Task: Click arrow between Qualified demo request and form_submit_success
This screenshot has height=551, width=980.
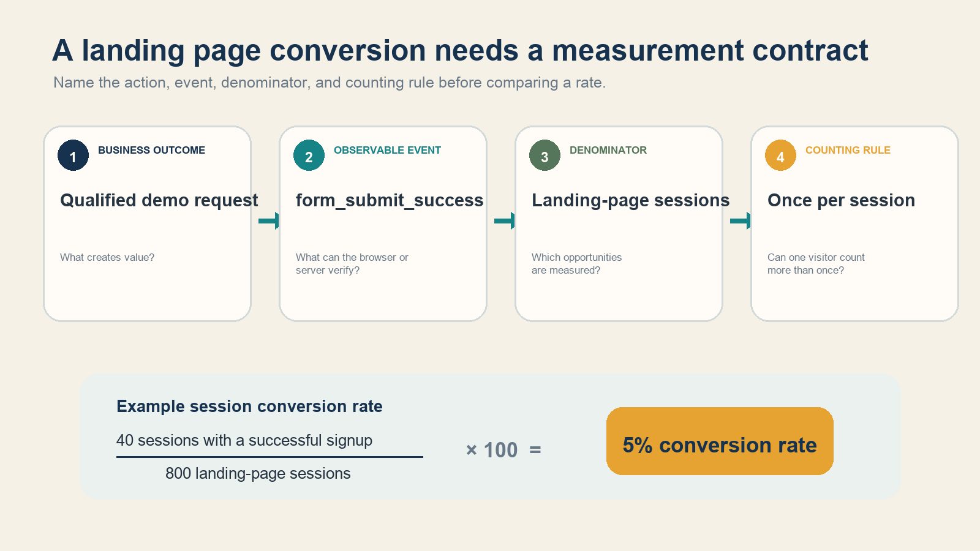Action: [268, 220]
